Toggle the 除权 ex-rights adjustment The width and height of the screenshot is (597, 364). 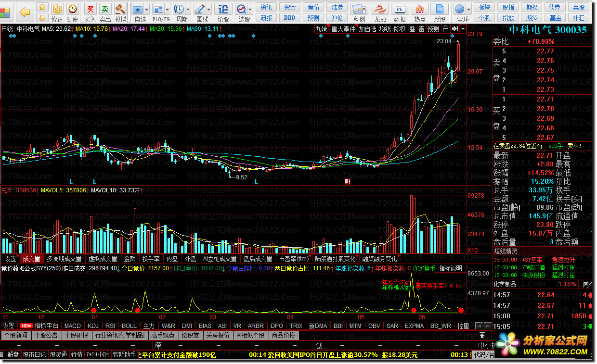[400, 29]
